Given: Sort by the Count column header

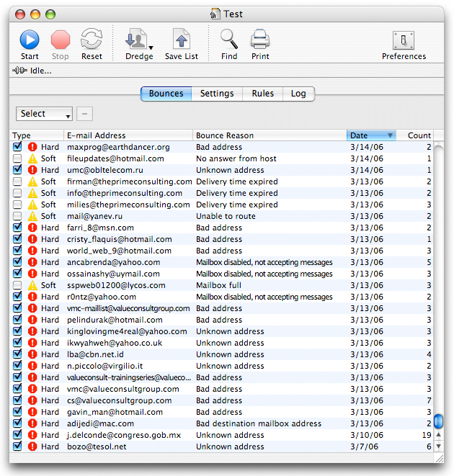Looking at the screenshot, I should pos(415,135).
